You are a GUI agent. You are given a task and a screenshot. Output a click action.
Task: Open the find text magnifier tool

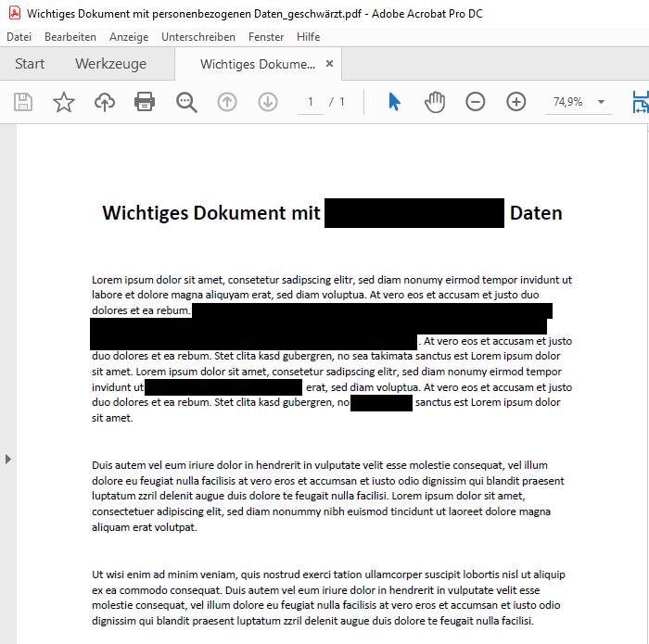tap(186, 102)
